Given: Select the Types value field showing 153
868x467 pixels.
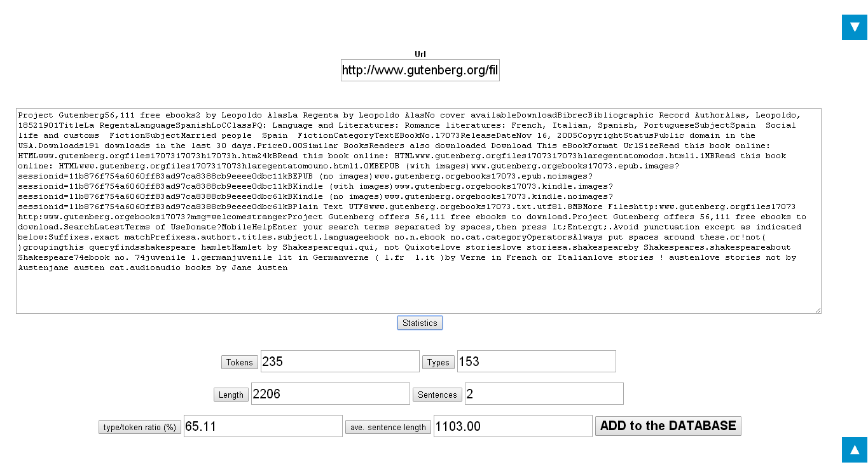Looking at the screenshot, I should click(x=536, y=362).
